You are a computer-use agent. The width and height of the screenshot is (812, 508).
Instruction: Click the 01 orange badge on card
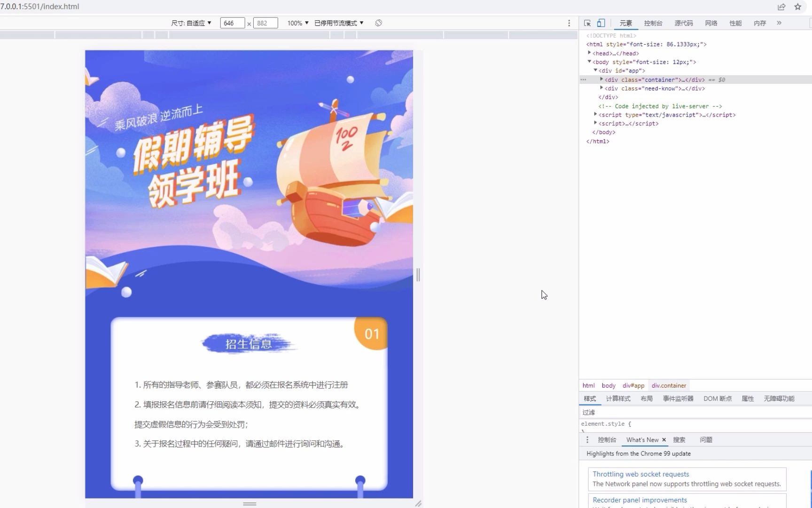(x=371, y=333)
